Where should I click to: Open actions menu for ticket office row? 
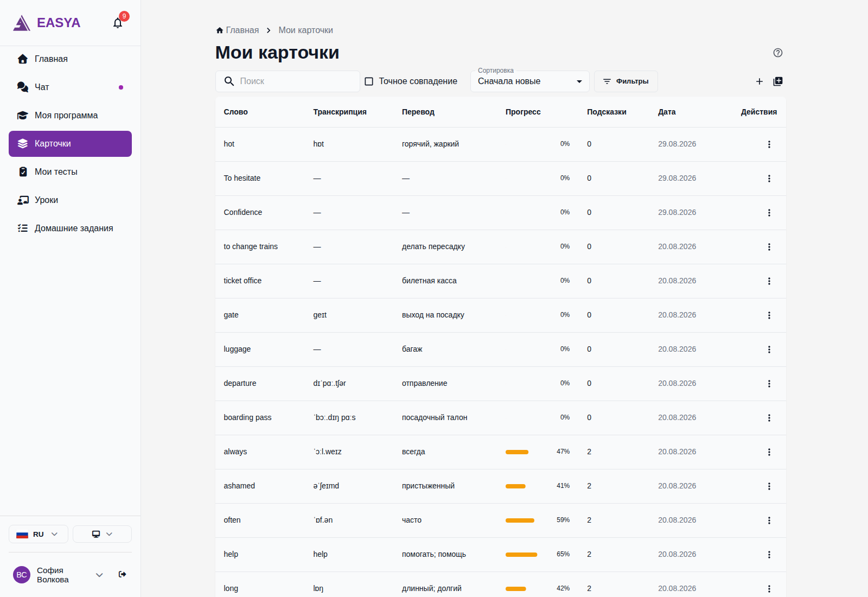click(769, 281)
